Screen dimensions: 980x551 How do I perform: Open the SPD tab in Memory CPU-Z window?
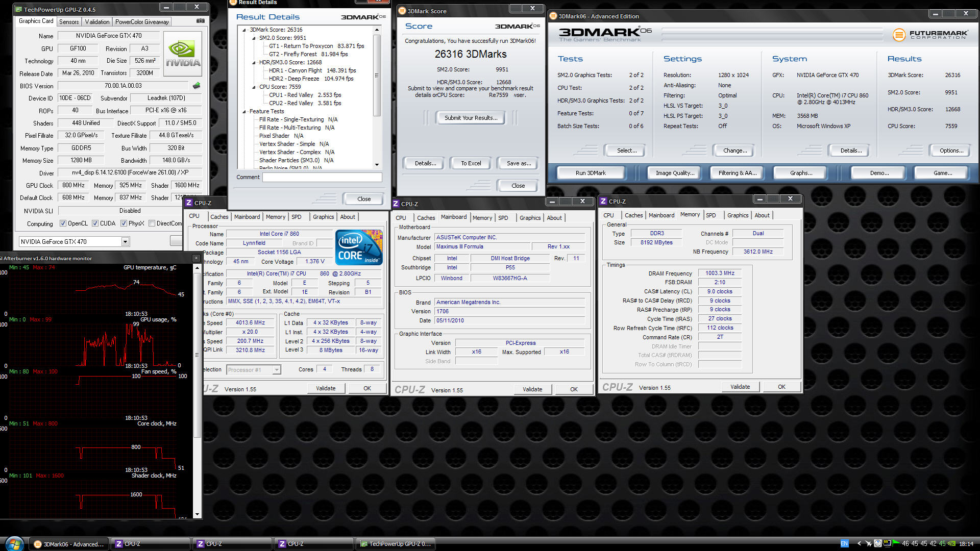710,215
